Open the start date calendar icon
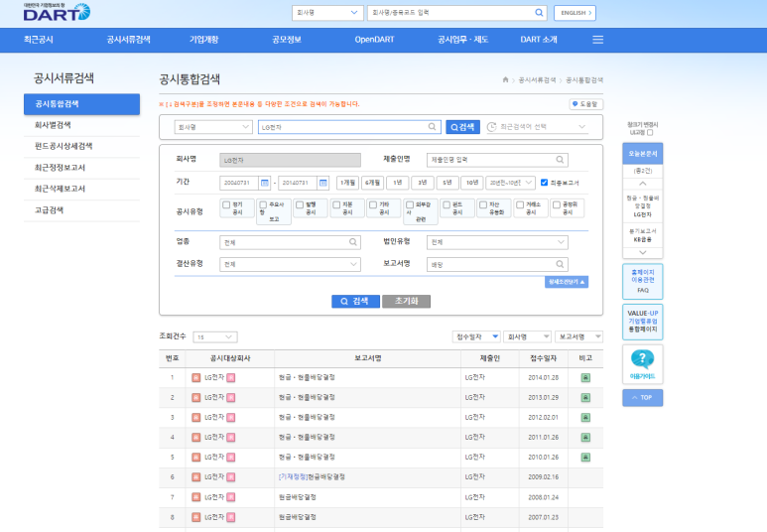767x532 pixels. point(265,183)
